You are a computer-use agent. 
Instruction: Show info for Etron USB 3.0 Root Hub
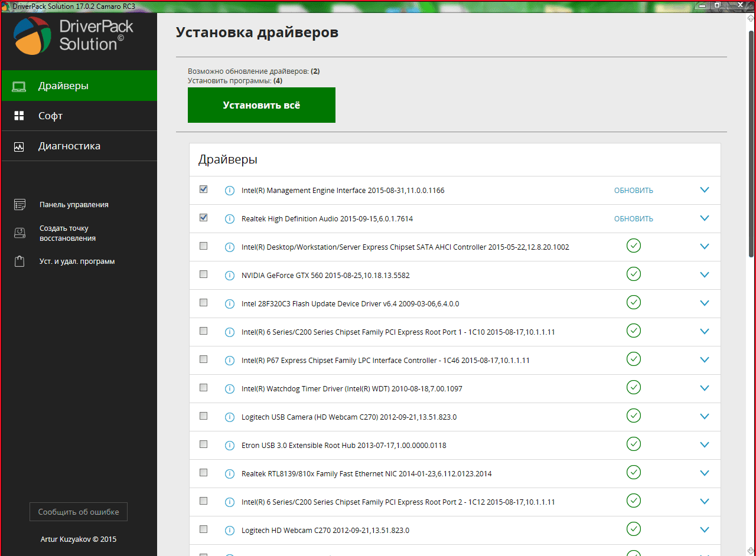click(230, 446)
